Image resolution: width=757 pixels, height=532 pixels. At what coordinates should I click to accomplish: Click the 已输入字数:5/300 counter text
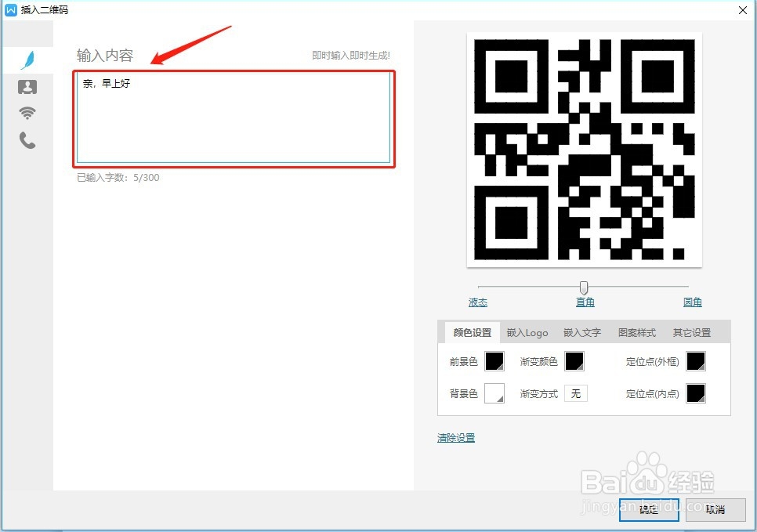[118, 178]
